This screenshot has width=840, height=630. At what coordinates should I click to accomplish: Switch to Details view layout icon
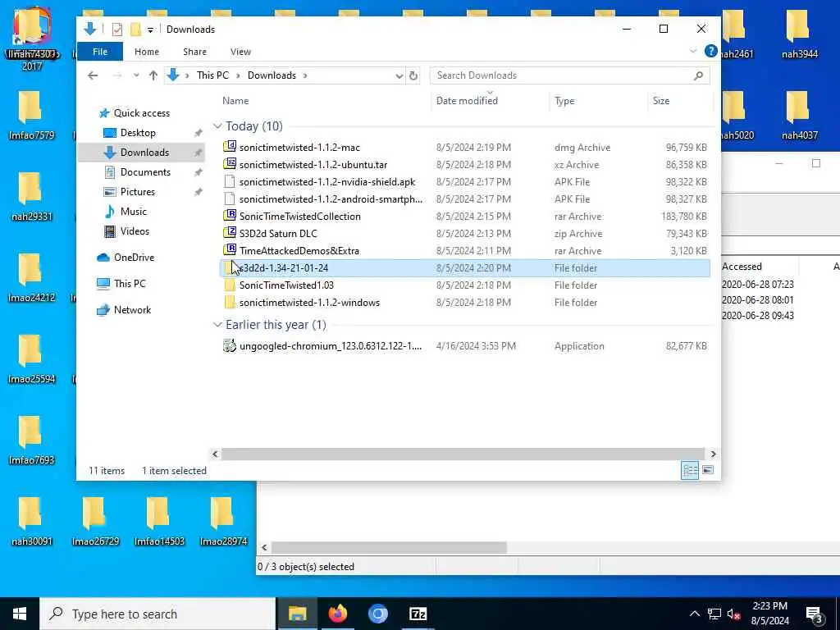tap(690, 470)
